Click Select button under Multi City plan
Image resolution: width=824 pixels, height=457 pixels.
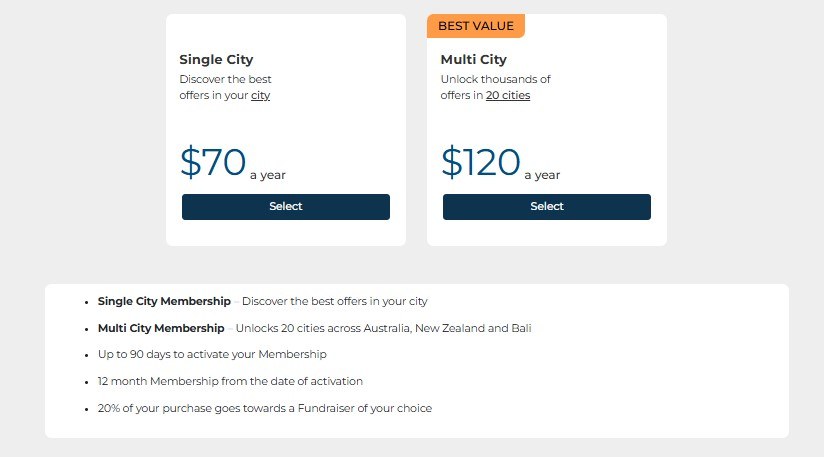pyautogui.click(x=546, y=207)
